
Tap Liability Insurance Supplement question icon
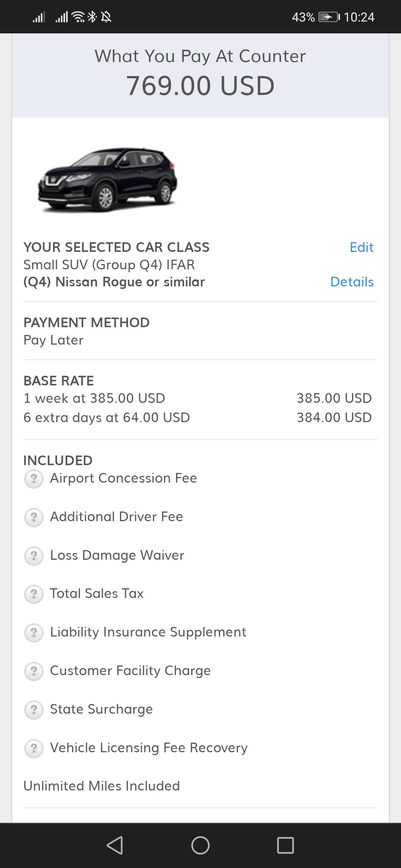click(34, 632)
